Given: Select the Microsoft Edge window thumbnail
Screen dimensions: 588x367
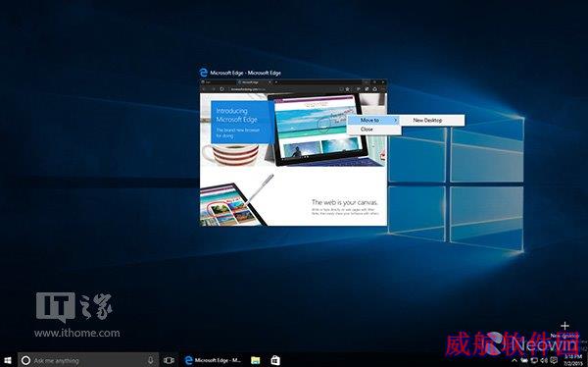Looking at the screenshot, I should point(293,152).
